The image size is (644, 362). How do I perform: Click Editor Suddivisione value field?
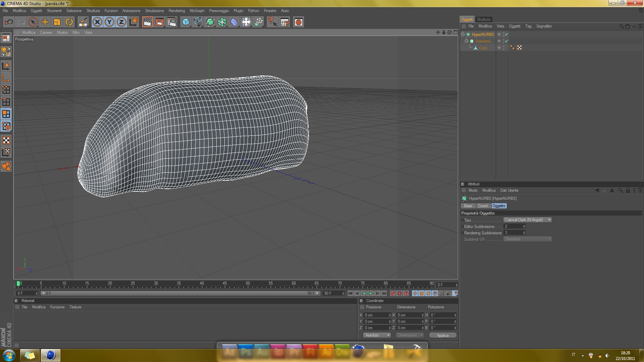513,226
